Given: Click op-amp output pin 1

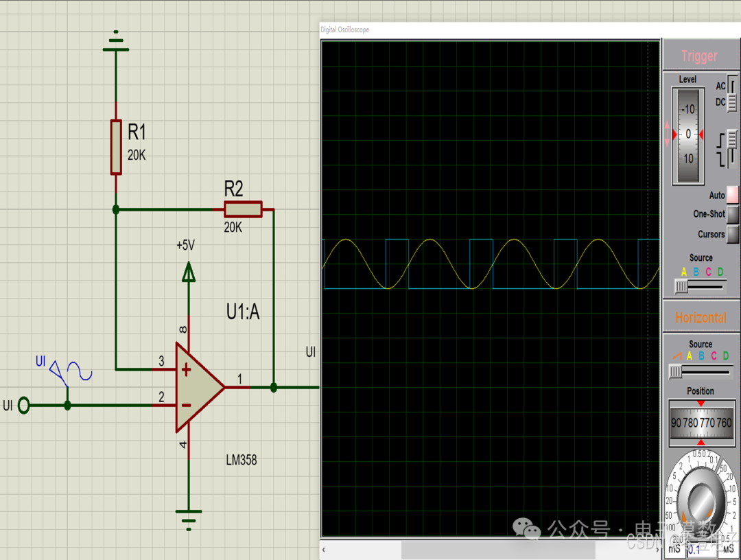Looking at the screenshot, I should pos(237,387).
